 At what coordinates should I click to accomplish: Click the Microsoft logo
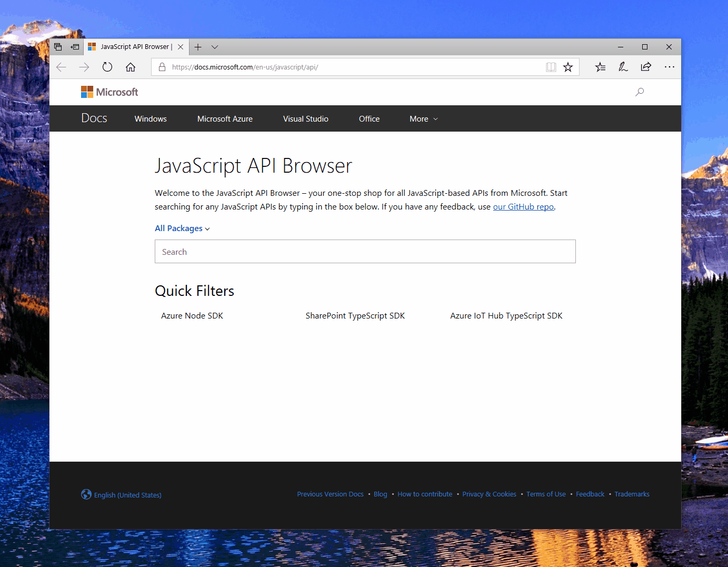109,92
